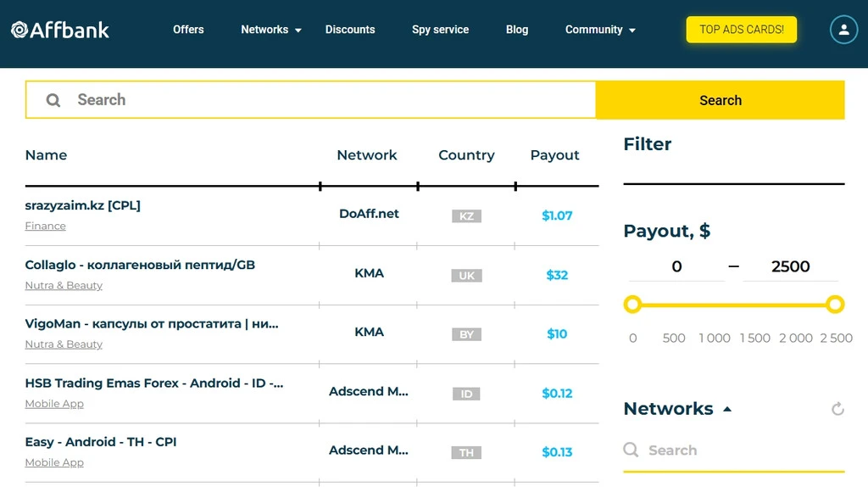Select the KZ country badge
The image size is (868, 487).
tap(466, 216)
